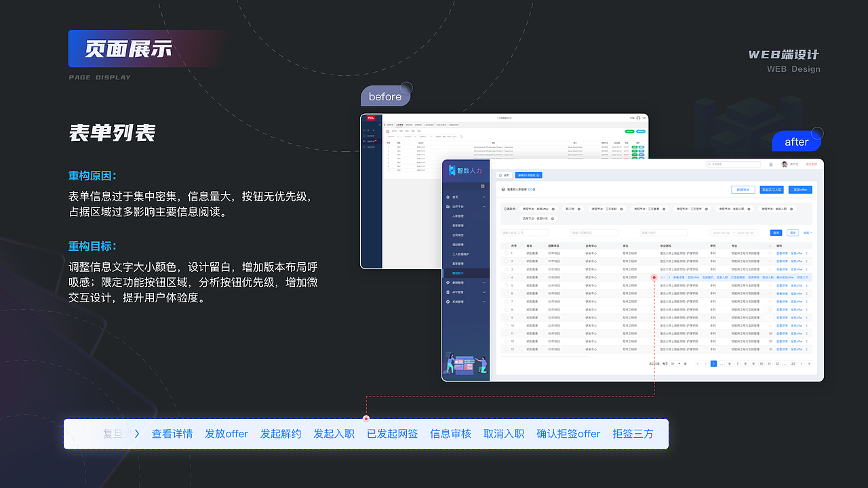Image resolution: width=868 pixels, height=488 pixels.
Task: Click the 智数人力 logo in the after window
Action: (x=465, y=171)
